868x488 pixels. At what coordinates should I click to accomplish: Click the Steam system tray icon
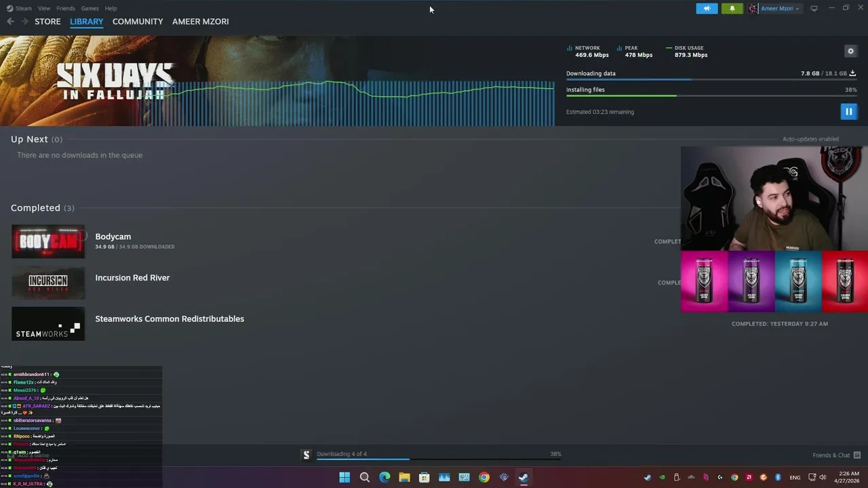click(648, 477)
